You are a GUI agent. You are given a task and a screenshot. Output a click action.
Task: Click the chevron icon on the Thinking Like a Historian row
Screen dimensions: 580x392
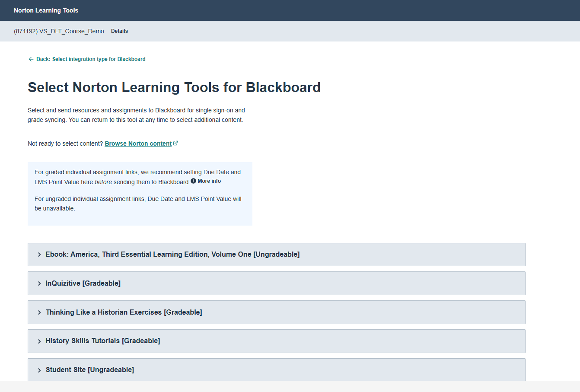pos(39,312)
